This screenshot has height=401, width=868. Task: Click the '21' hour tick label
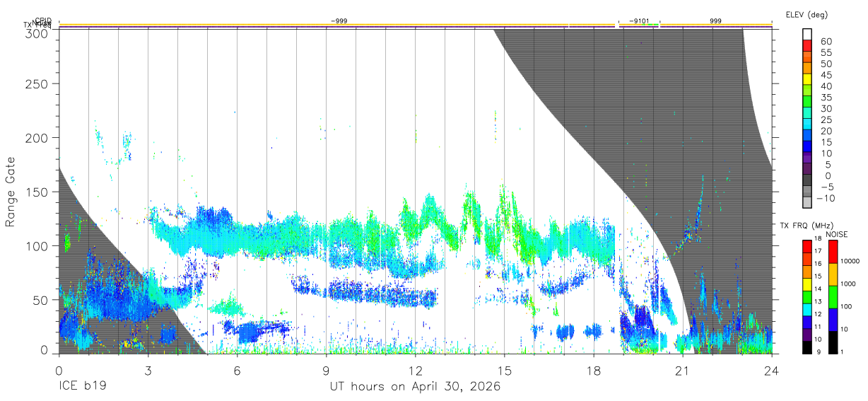tap(682, 370)
